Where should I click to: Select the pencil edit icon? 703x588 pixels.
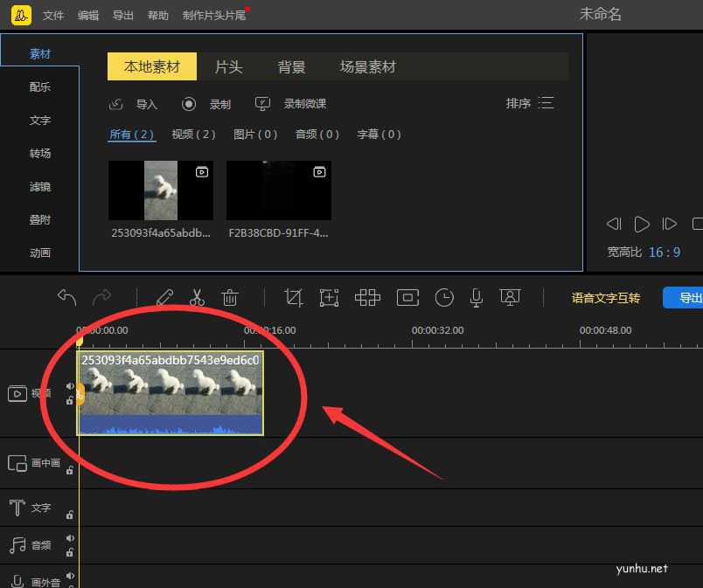pyautogui.click(x=164, y=297)
